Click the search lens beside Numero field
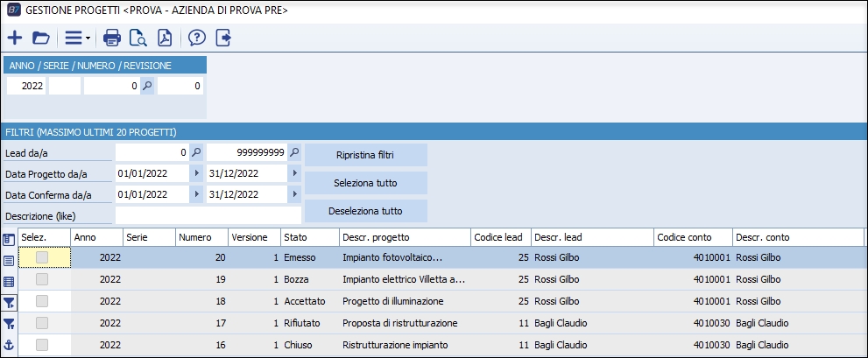Screen dimensions: 868x358 click(148, 86)
